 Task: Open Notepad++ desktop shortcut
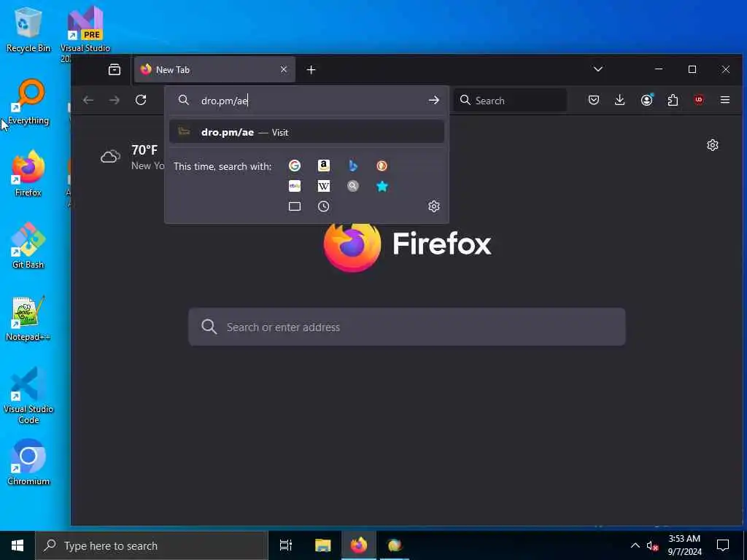(x=28, y=318)
